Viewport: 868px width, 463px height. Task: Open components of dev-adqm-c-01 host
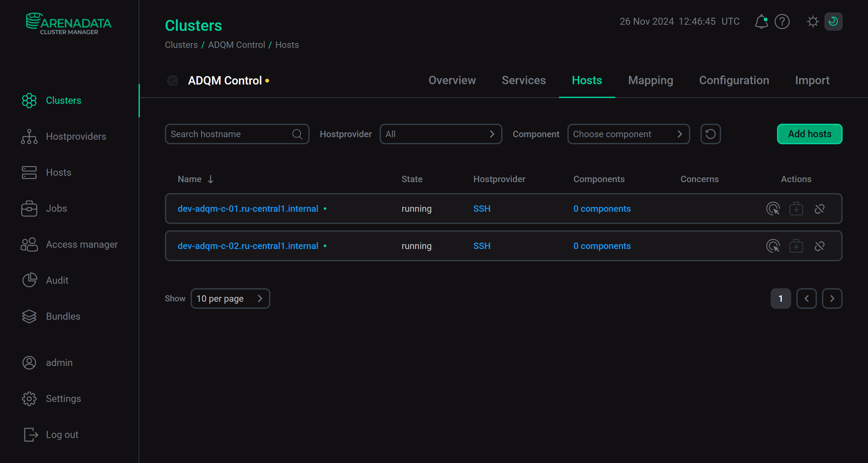tap(602, 209)
